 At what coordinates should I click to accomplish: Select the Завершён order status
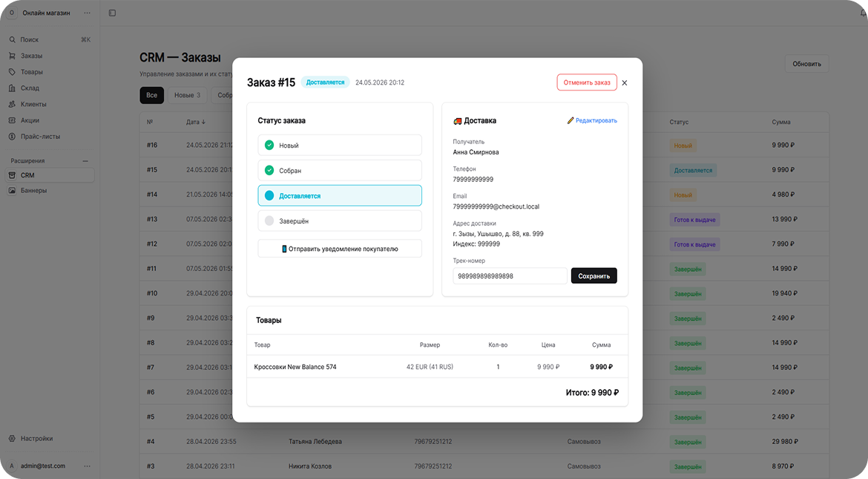tap(340, 221)
